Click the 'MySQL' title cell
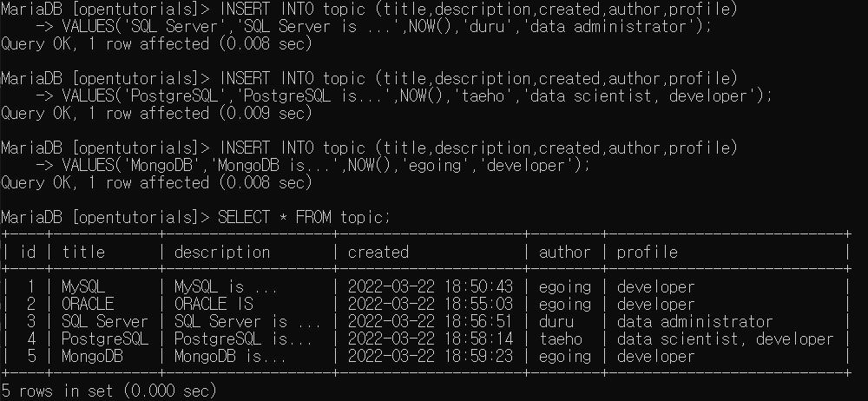This screenshot has width=868, height=401. tap(83, 287)
